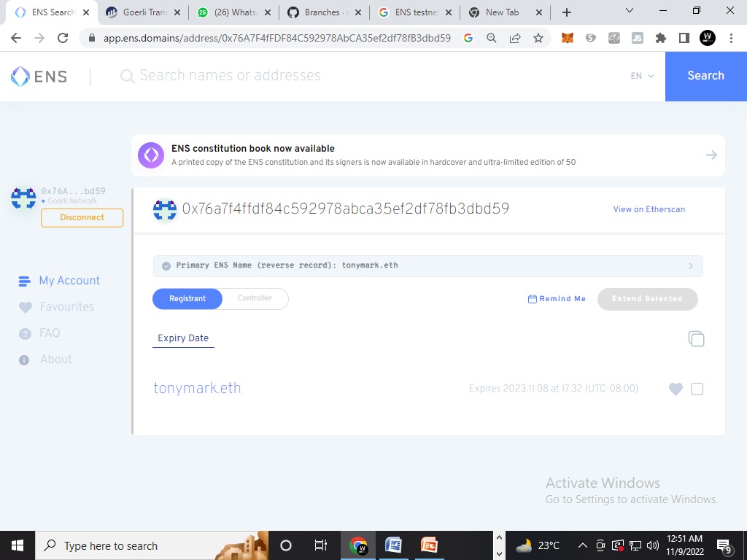This screenshot has height=560, width=747.
Task: Open Cortana circle on taskbar
Action: coord(286,545)
